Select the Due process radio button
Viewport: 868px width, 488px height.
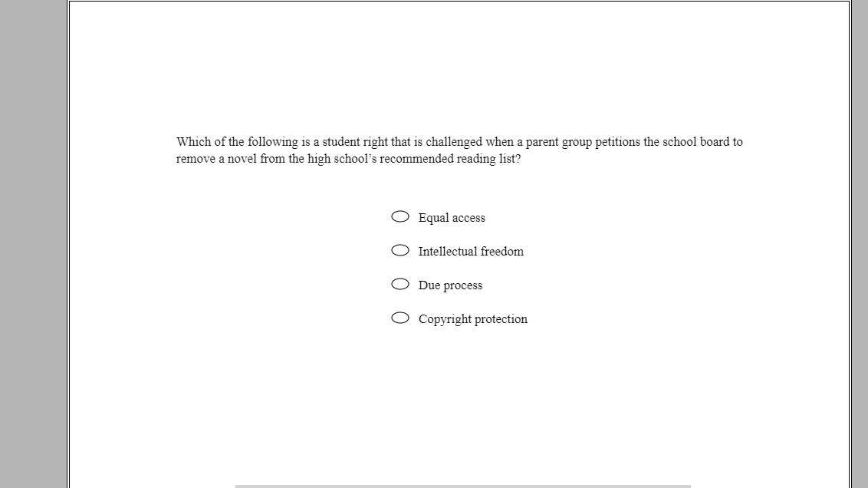pyautogui.click(x=399, y=284)
